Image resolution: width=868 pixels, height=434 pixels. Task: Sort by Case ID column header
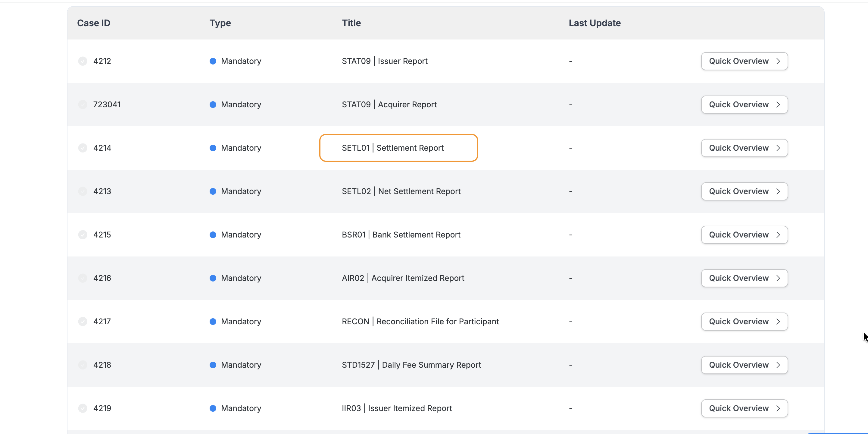coord(94,23)
